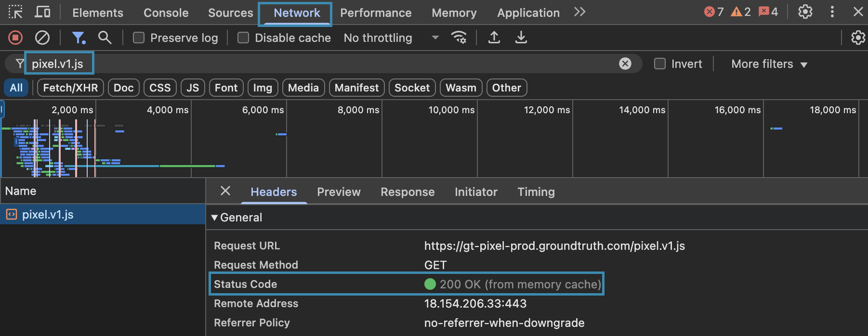Export HAR file with download icon
868x336 pixels.
pos(521,38)
